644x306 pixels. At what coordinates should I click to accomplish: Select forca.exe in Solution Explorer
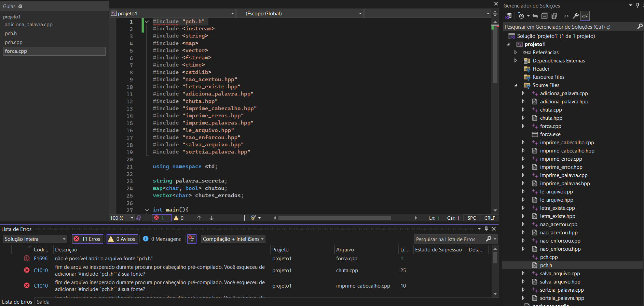(x=550, y=134)
